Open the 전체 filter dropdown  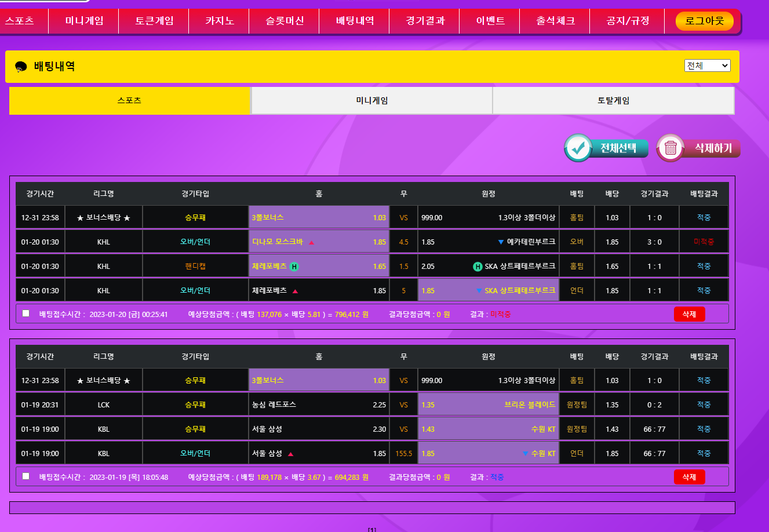[x=707, y=65]
